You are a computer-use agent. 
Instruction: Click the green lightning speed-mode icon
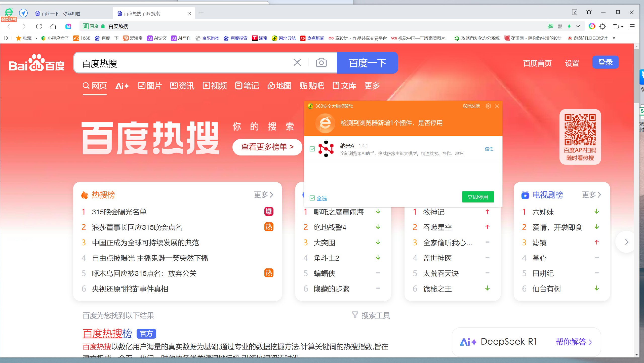[x=569, y=26]
